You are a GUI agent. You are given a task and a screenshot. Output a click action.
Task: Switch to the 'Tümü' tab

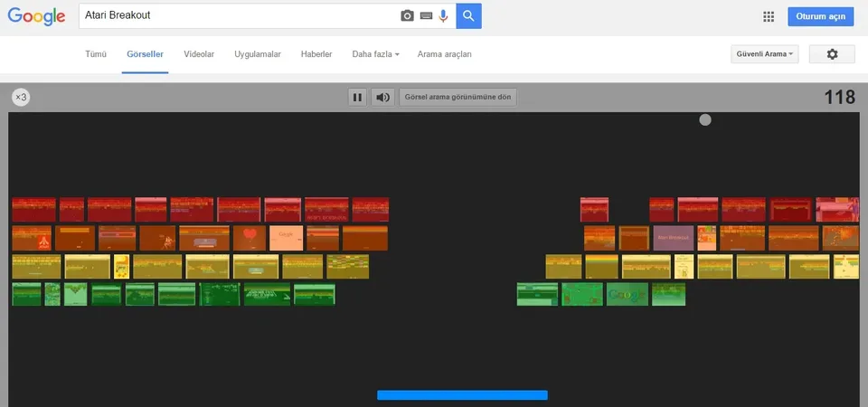pyautogui.click(x=96, y=54)
